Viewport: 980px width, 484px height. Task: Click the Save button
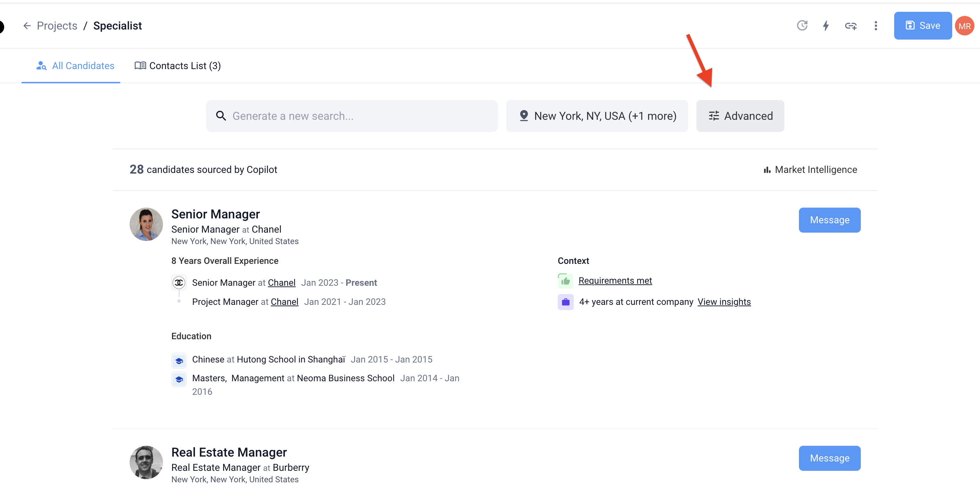pyautogui.click(x=923, y=25)
